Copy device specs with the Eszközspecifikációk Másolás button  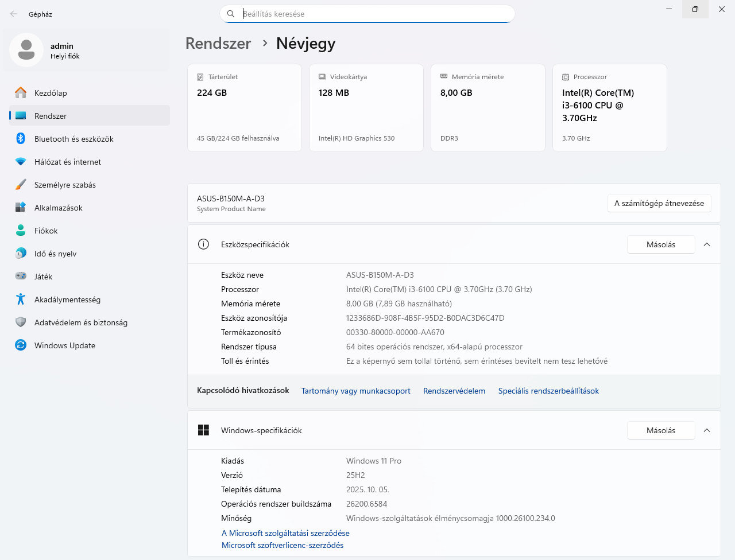click(661, 244)
